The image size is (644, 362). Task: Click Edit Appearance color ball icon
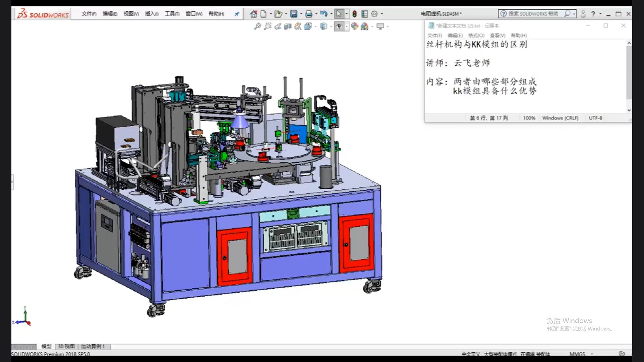point(355,26)
